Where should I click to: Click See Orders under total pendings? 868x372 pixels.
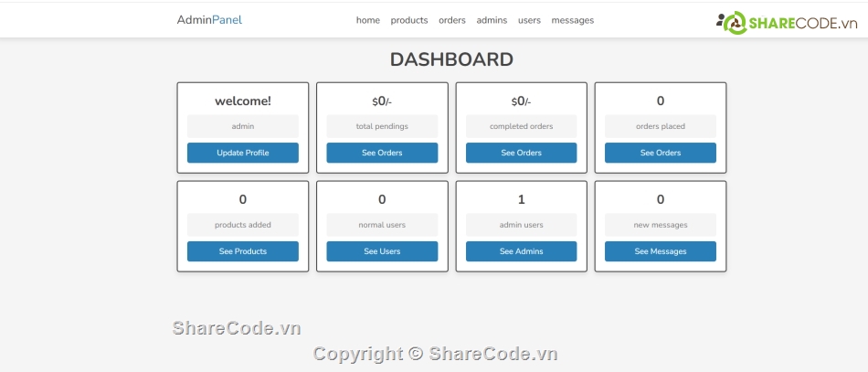click(x=382, y=153)
